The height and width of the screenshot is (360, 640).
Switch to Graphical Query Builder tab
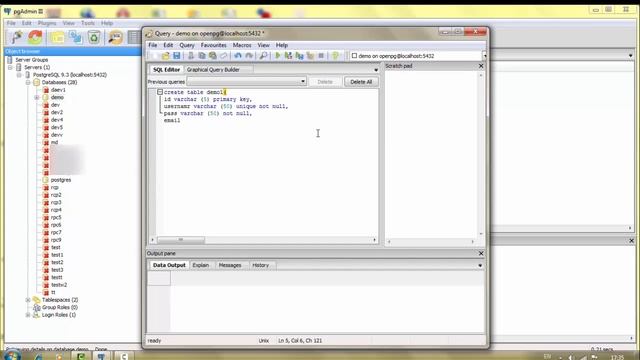point(213,70)
